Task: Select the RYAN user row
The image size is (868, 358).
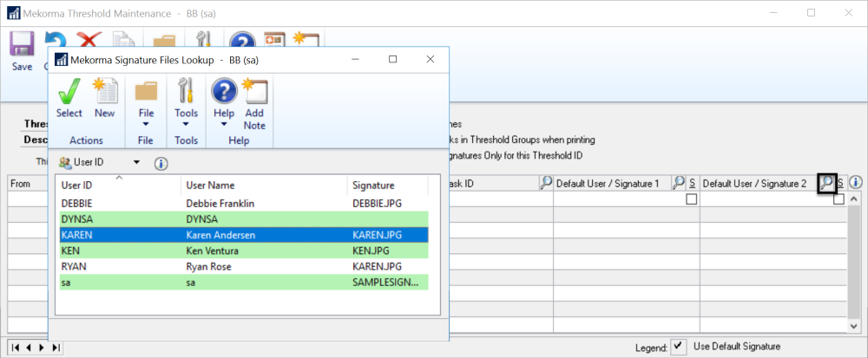Action: point(244,266)
